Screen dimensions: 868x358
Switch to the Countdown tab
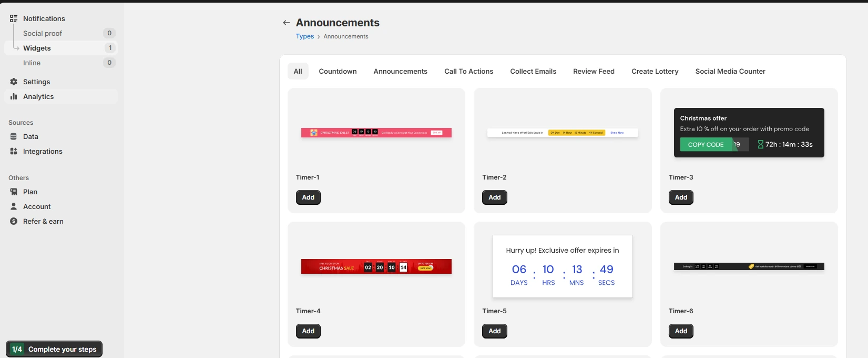tap(338, 71)
